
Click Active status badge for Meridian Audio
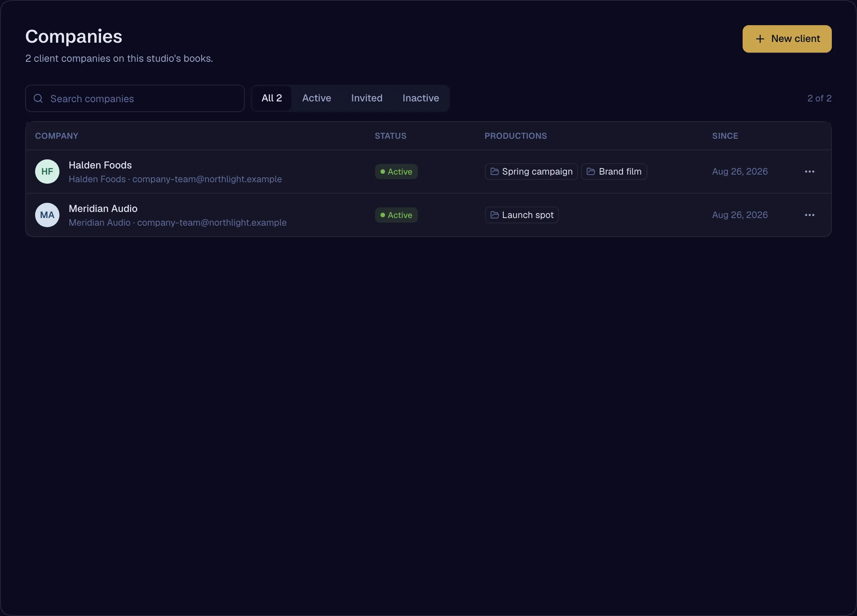[x=396, y=215]
